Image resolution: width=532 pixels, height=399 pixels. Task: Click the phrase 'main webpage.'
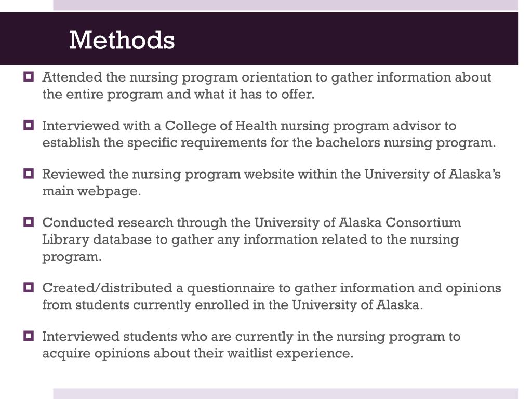coord(91,191)
